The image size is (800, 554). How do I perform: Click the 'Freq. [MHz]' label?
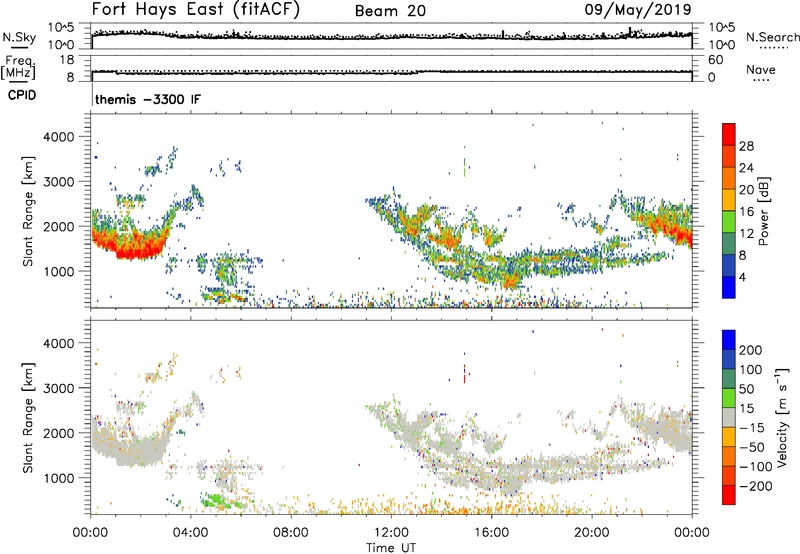click(x=18, y=67)
